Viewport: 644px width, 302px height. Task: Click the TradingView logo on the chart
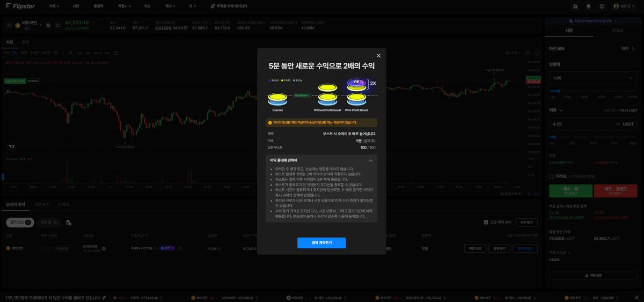click(12, 146)
